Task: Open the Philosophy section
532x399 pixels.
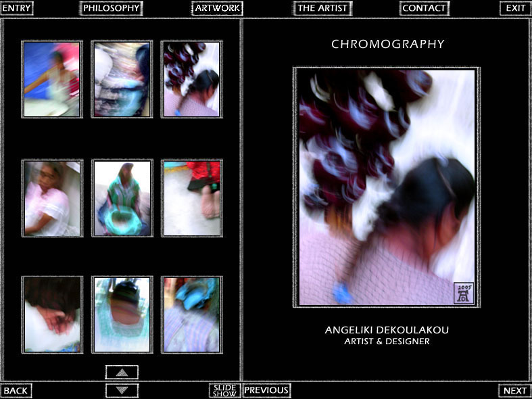Action: pos(111,8)
